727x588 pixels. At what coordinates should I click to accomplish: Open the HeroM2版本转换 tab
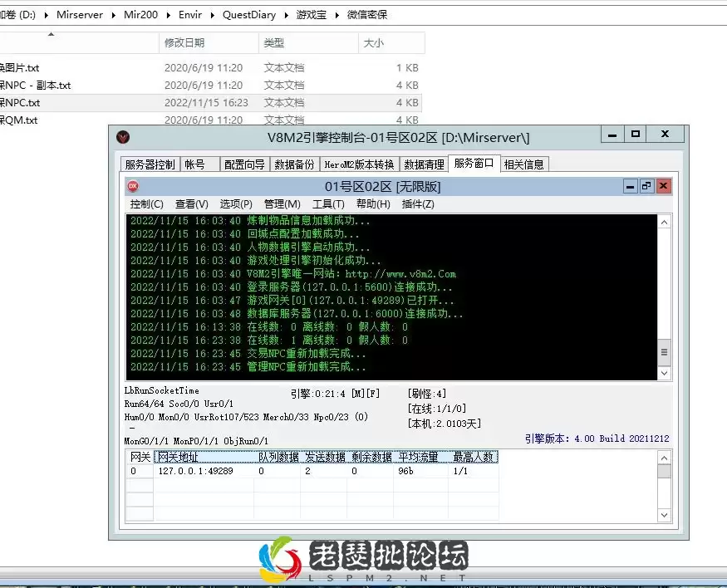359,164
